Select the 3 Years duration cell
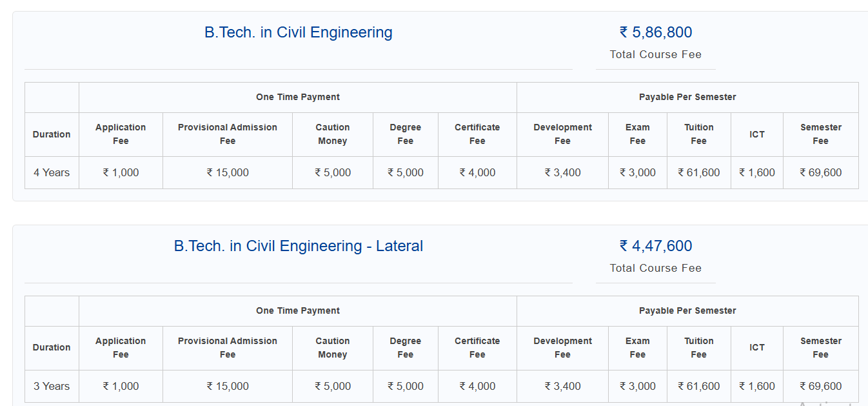868x406 pixels. click(x=52, y=386)
